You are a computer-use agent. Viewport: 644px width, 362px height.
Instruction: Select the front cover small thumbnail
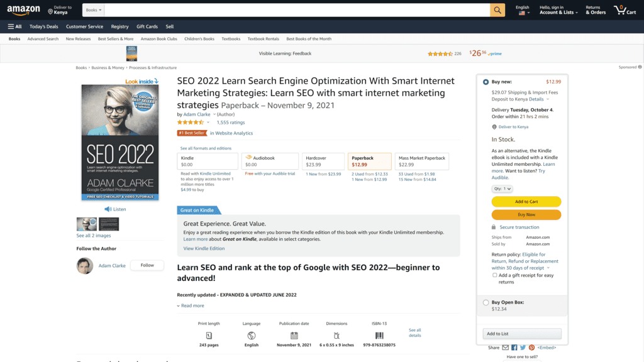click(x=87, y=224)
